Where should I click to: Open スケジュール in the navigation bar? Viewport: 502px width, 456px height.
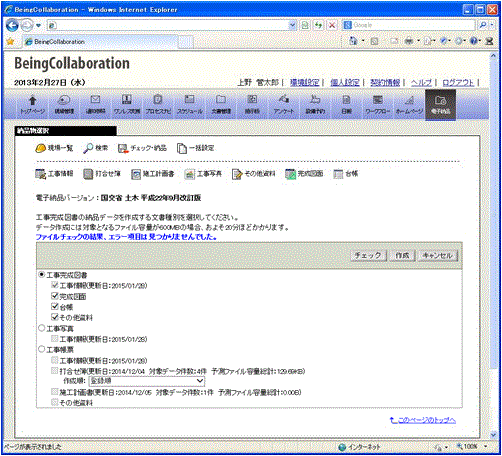pyautogui.click(x=190, y=104)
